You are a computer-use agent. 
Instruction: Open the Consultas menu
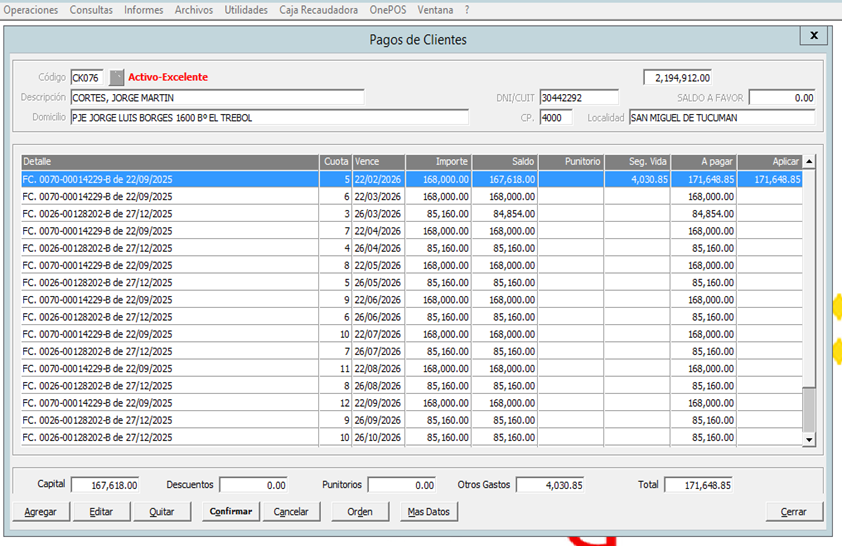[x=91, y=10]
